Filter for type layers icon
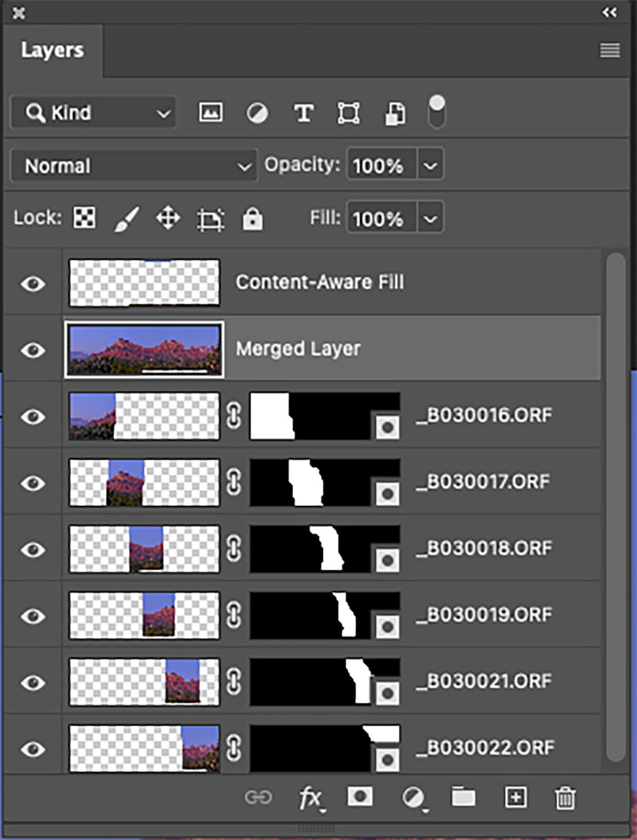637x840 pixels. [304, 113]
